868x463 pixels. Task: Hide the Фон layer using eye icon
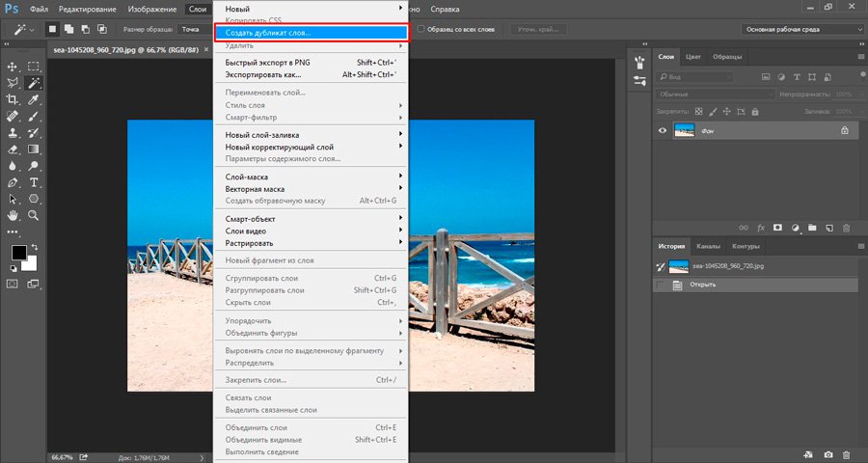click(x=662, y=130)
